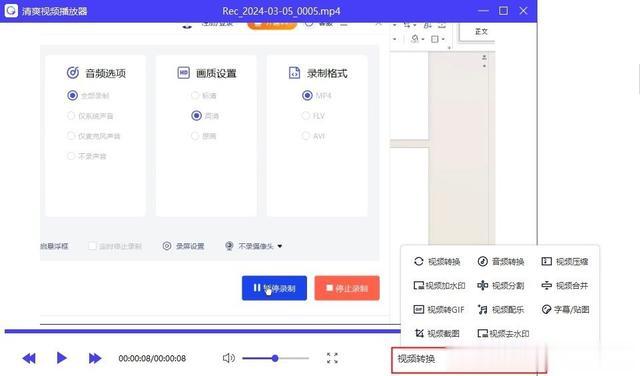Click the blue 暂停录制 button

[274, 288]
